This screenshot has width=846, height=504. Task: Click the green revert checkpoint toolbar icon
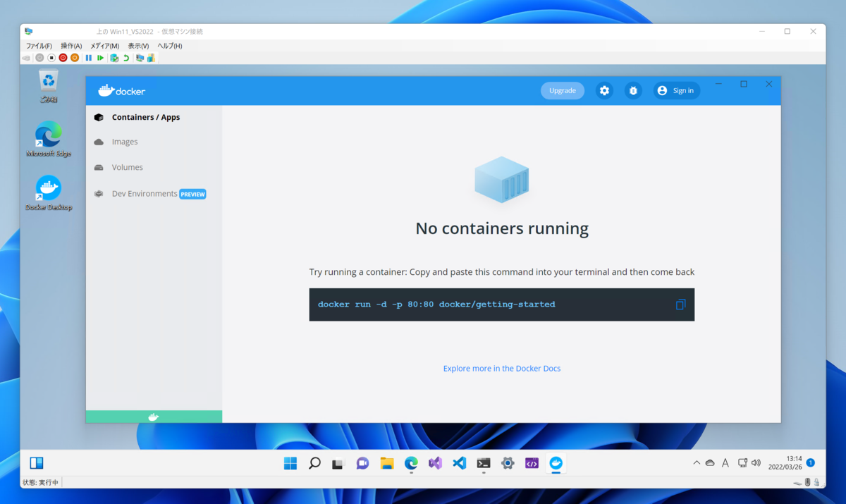click(127, 57)
